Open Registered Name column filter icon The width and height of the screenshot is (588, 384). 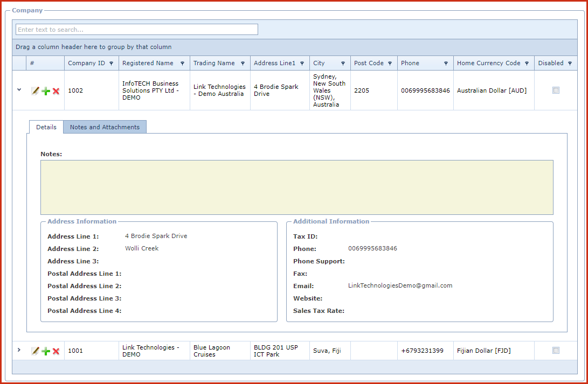pyautogui.click(x=182, y=64)
